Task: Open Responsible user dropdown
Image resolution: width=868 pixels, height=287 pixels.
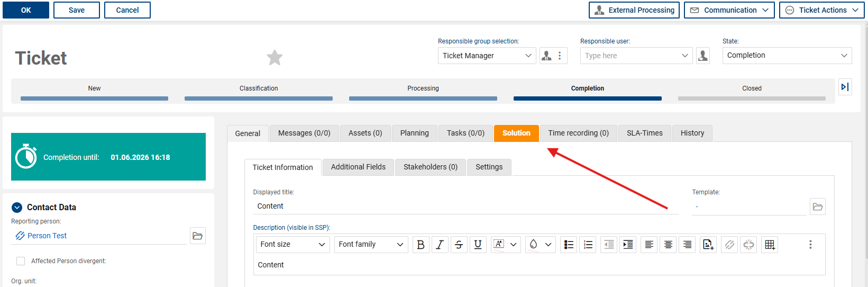Action: pos(636,56)
